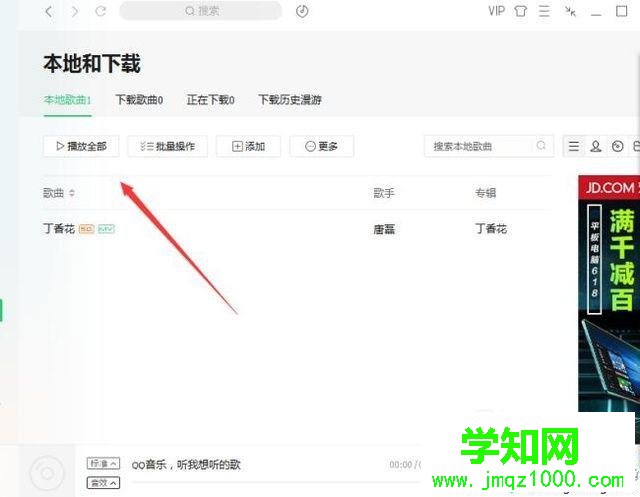This screenshot has height=497, width=640.
Task: Select the 本地歌曲 tab
Action: (x=67, y=100)
